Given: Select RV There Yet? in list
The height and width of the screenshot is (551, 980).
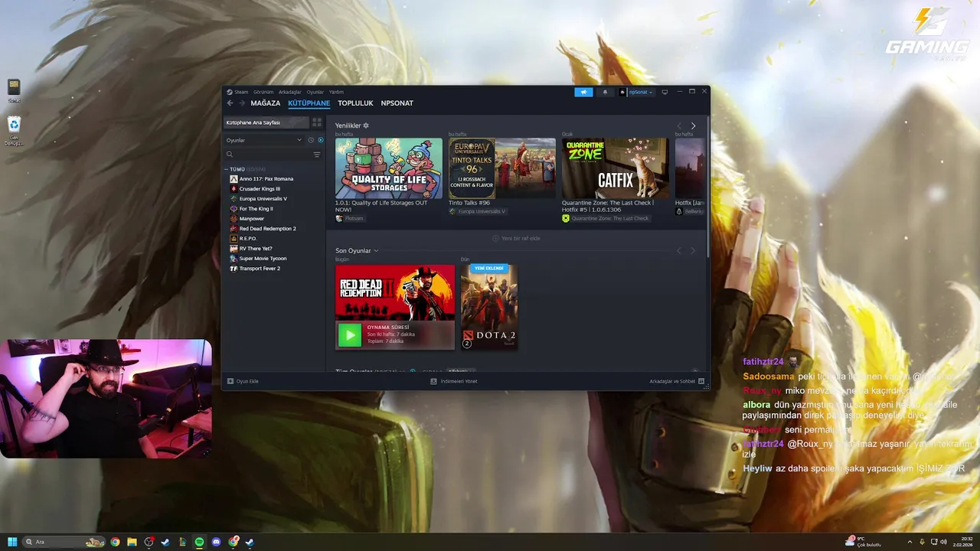Looking at the screenshot, I should pos(256,249).
